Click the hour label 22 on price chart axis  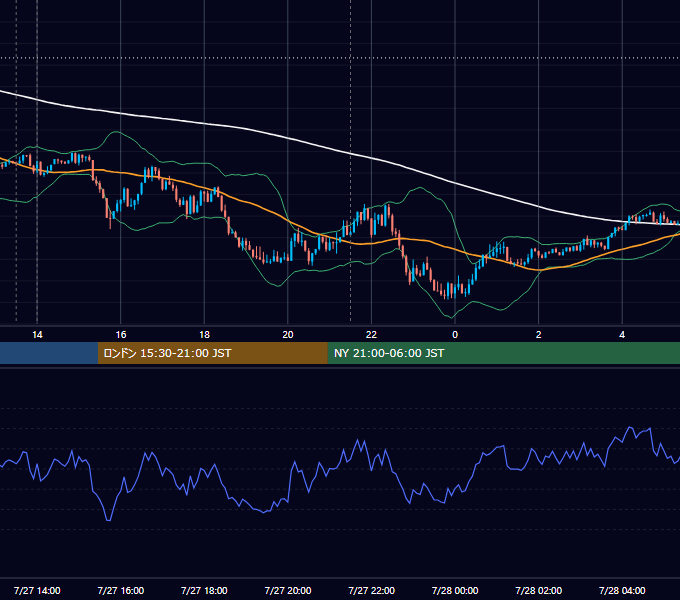pos(371,335)
